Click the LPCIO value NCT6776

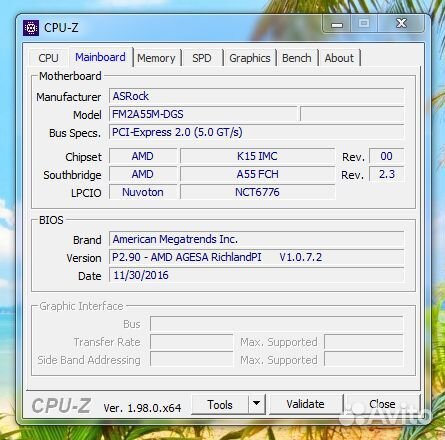[x=257, y=192]
